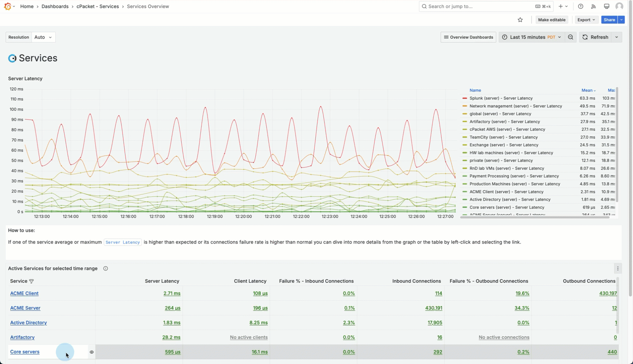
Task: Open Overview Dashboards links menu
Action: click(x=468, y=37)
